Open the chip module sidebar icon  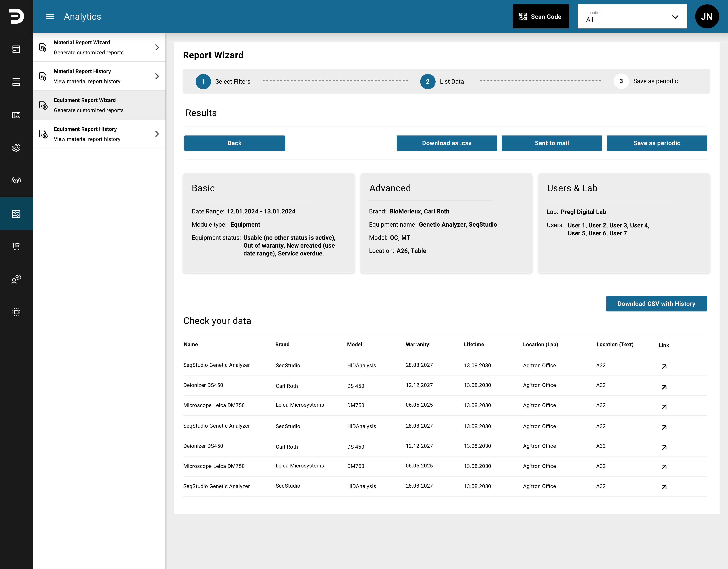coord(16,312)
